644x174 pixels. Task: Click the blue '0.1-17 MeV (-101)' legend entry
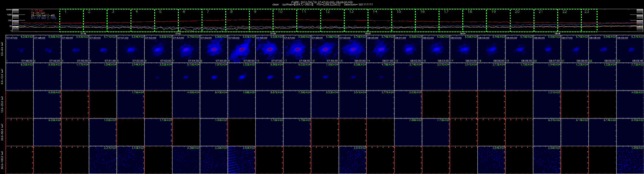point(44,18)
